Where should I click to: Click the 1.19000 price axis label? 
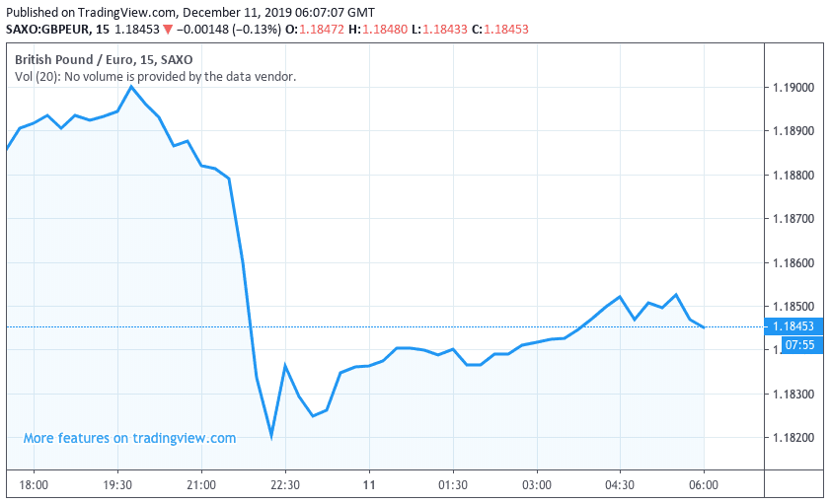[x=795, y=88]
